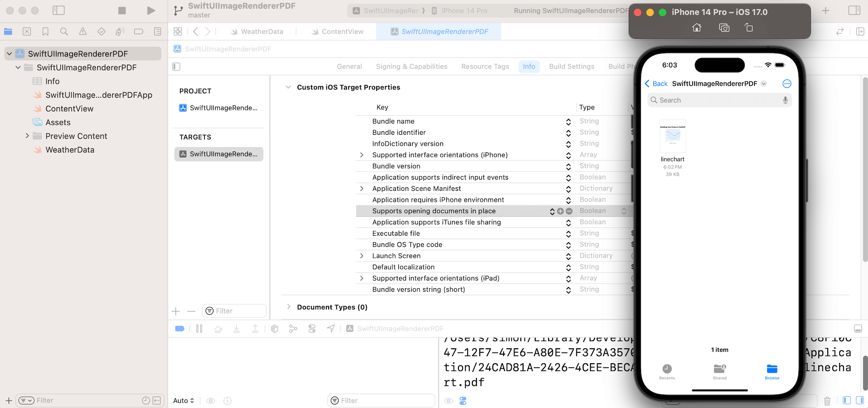The height and width of the screenshot is (408, 868).
Task: Click the targets Filter field
Action: [234, 311]
